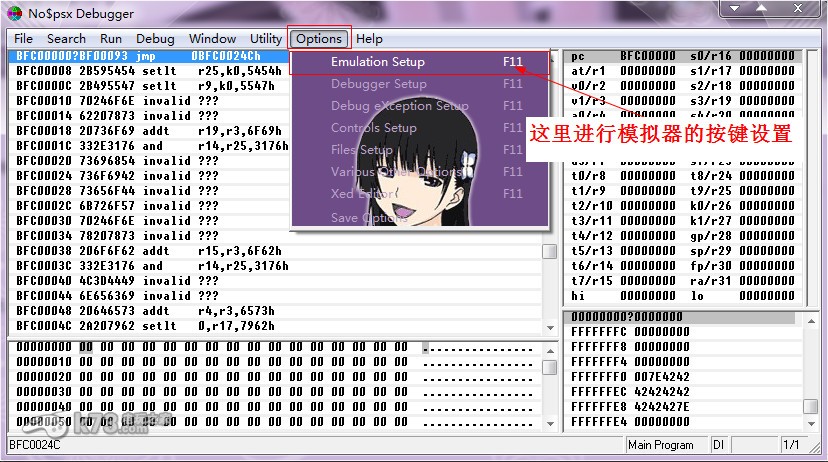Screen dimensions: 828x462
Task: Click the stack panel scrollbar thumb
Action: coord(811,406)
